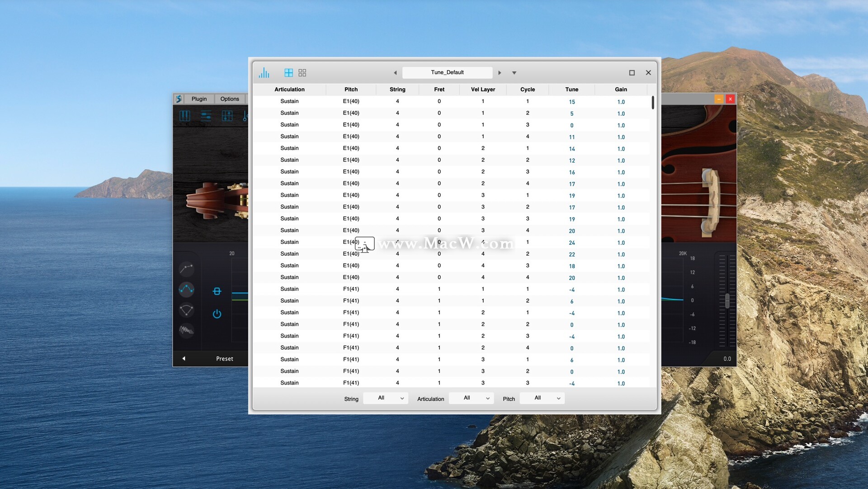Click the output level fader handle

[x=727, y=301]
